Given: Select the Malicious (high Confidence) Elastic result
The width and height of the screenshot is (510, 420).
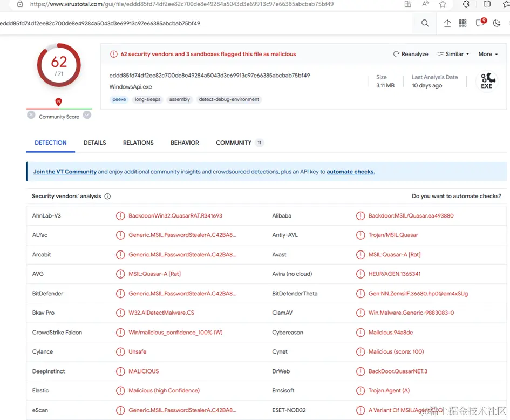Looking at the screenshot, I should (x=164, y=390).
